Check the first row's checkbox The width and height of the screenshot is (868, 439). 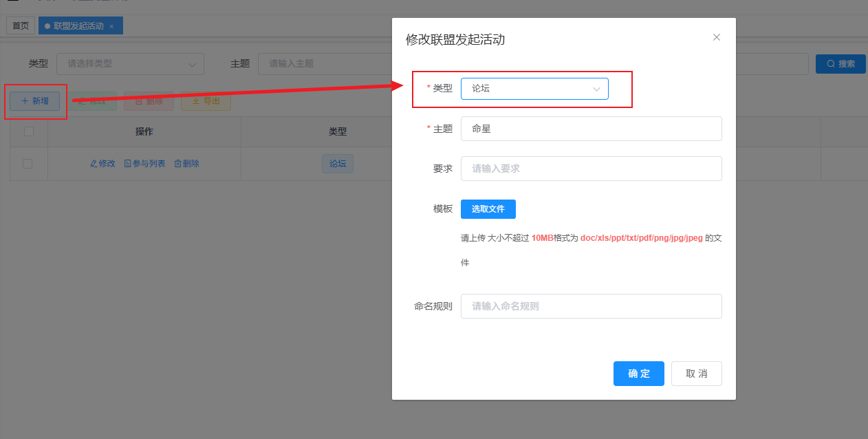(x=28, y=164)
